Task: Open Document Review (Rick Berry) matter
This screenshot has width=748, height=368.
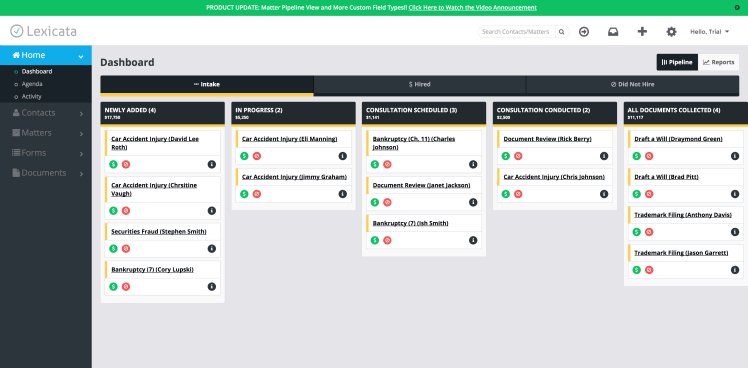Action: coord(547,139)
